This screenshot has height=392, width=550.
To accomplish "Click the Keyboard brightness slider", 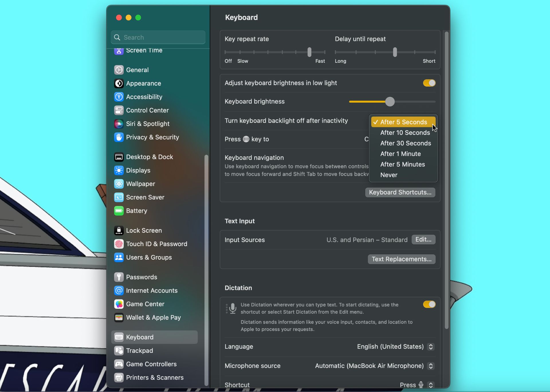I will (392, 102).
